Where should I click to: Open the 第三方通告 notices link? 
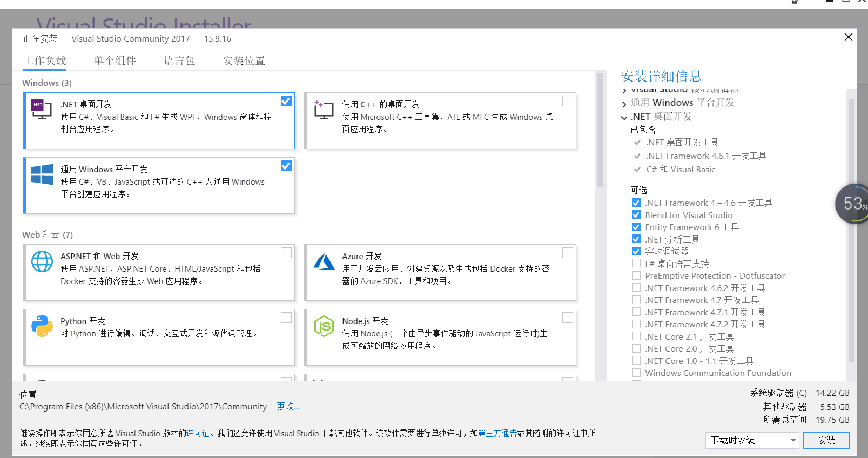coord(497,433)
